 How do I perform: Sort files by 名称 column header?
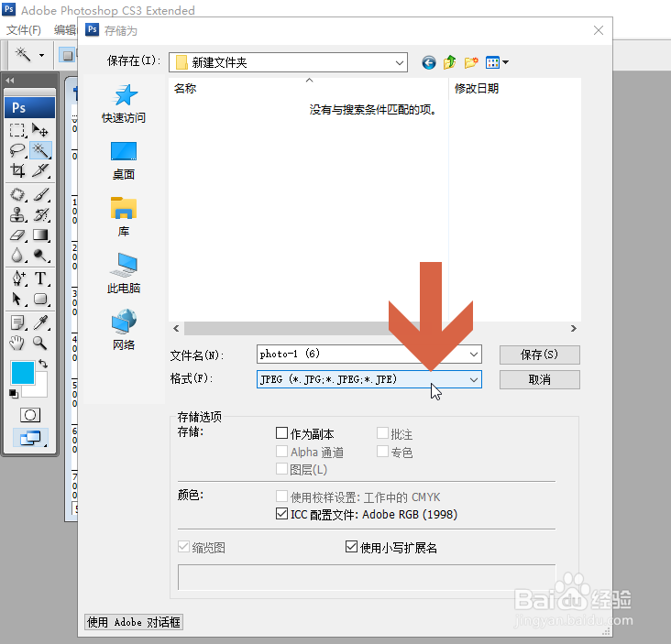click(185, 89)
